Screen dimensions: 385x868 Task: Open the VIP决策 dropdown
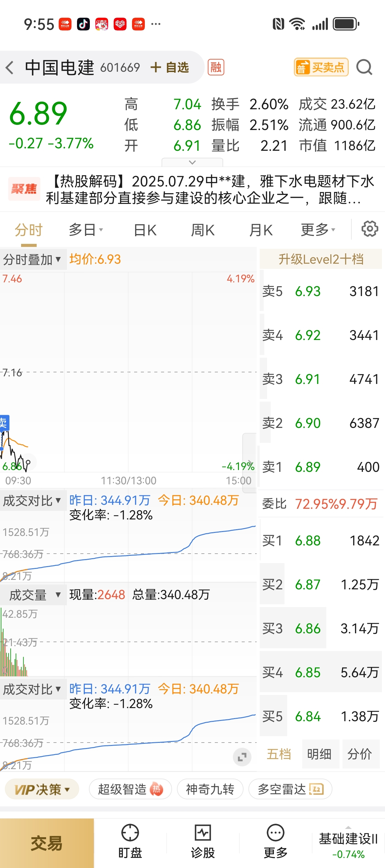[x=42, y=789]
